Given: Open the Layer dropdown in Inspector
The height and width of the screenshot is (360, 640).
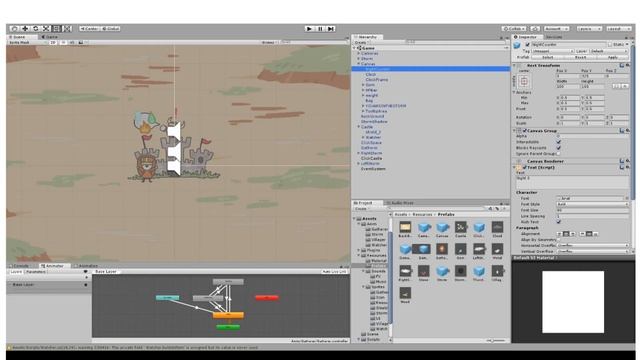Looking at the screenshot, I should (609, 51).
